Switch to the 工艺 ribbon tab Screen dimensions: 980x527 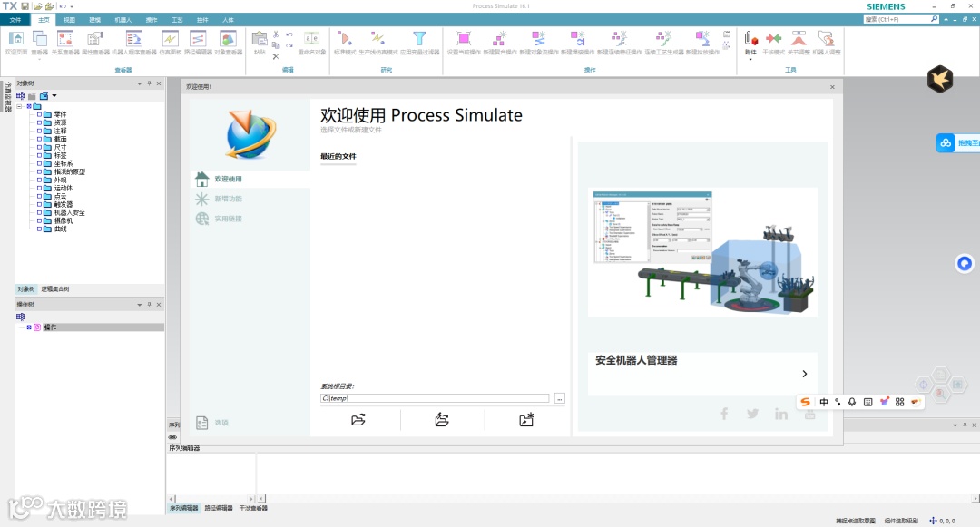pos(177,20)
